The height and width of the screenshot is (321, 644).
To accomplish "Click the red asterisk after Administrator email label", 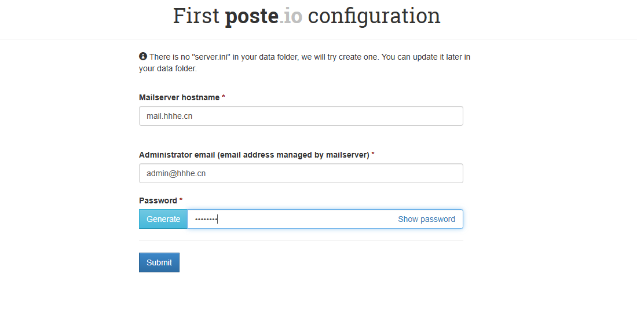I will (x=373, y=154).
